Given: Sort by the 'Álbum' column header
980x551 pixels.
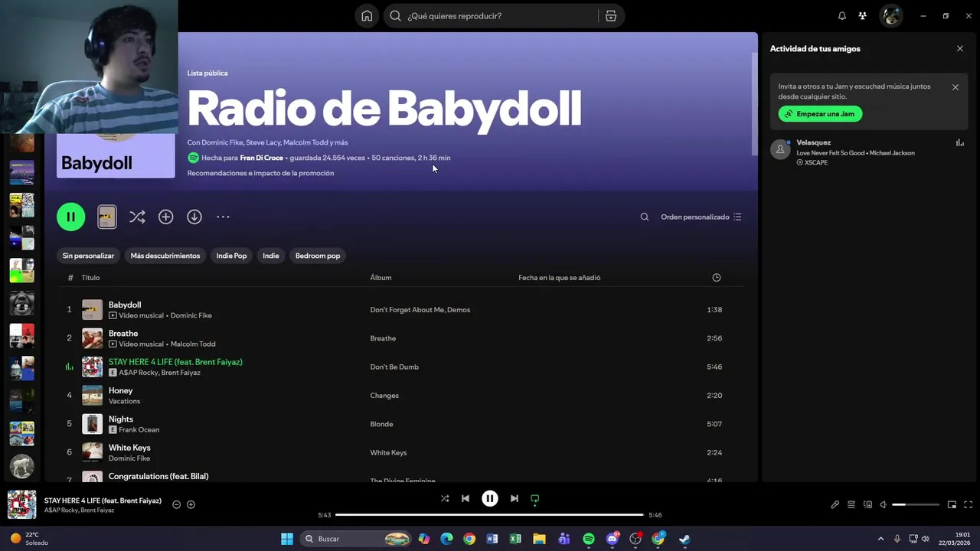Looking at the screenshot, I should (x=381, y=278).
